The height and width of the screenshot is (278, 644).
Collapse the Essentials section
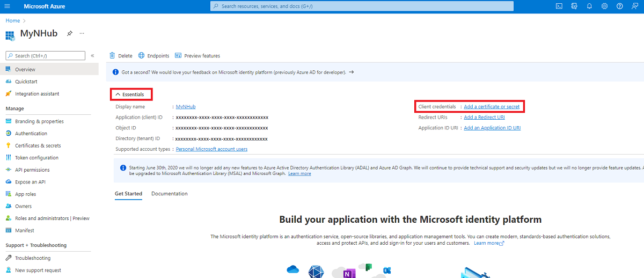tap(130, 94)
